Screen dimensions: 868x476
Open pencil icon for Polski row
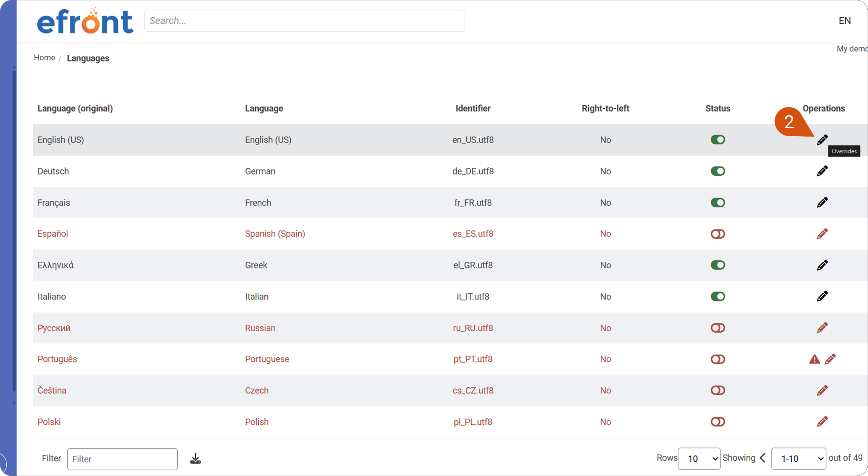click(822, 422)
